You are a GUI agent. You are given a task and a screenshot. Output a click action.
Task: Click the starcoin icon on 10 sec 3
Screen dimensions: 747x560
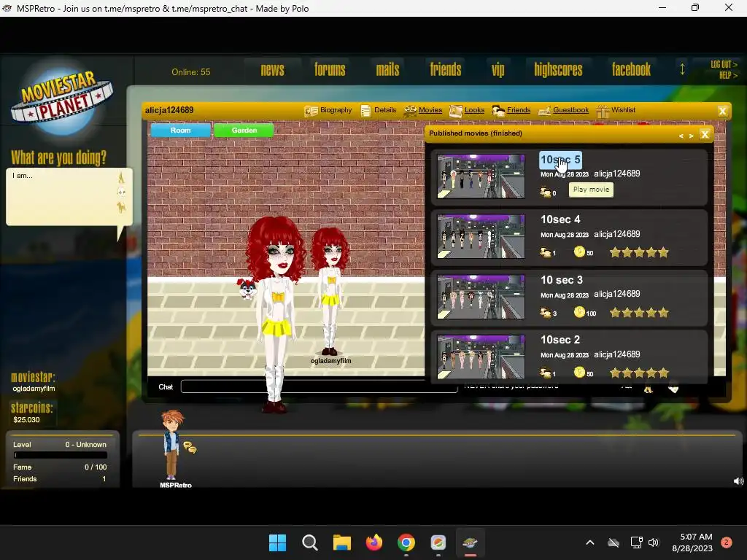coord(579,312)
